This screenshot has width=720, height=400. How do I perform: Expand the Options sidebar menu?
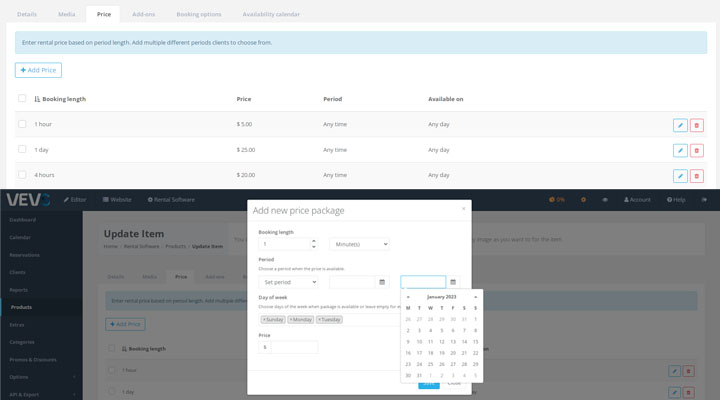tap(41, 377)
